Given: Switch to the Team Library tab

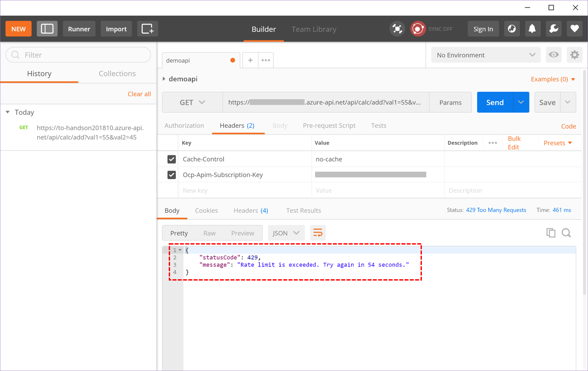Looking at the screenshot, I should (x=314, y=29).
